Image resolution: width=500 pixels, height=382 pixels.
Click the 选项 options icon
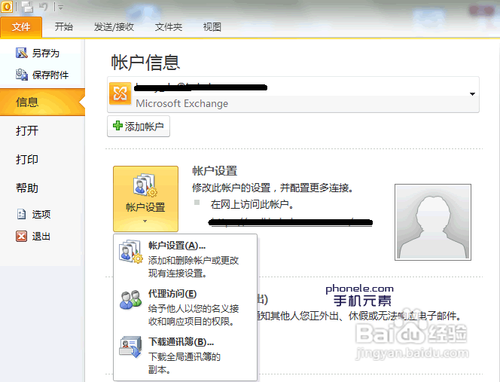pyautogui.click(x=21, y=214)
